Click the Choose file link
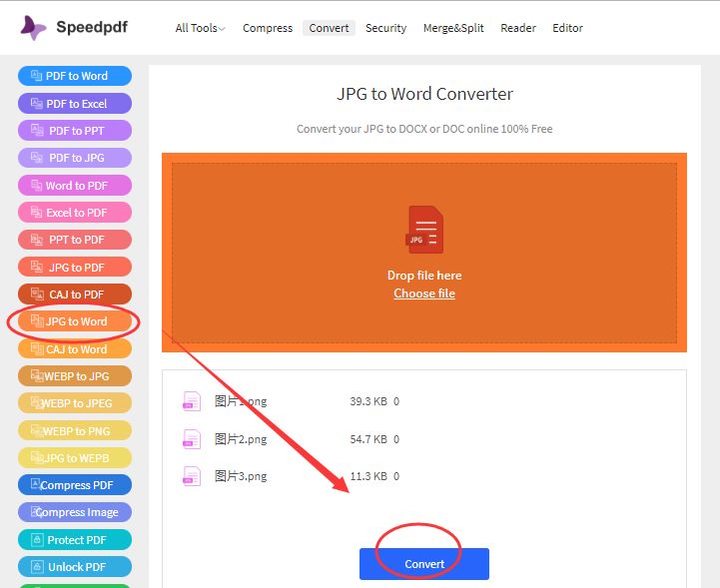This screenshot has width=720, height=588. pos(424,294)
